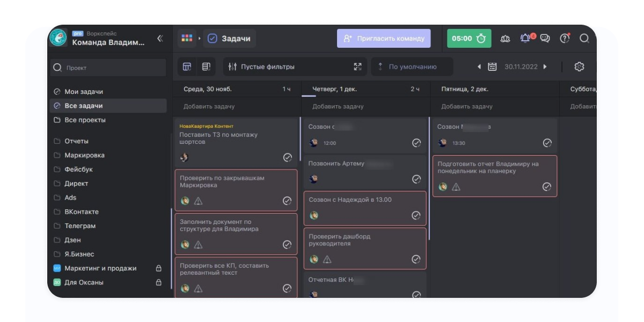644x322 pixels.
Task: Go to next date using right arrow
Action: pos(545,67)
